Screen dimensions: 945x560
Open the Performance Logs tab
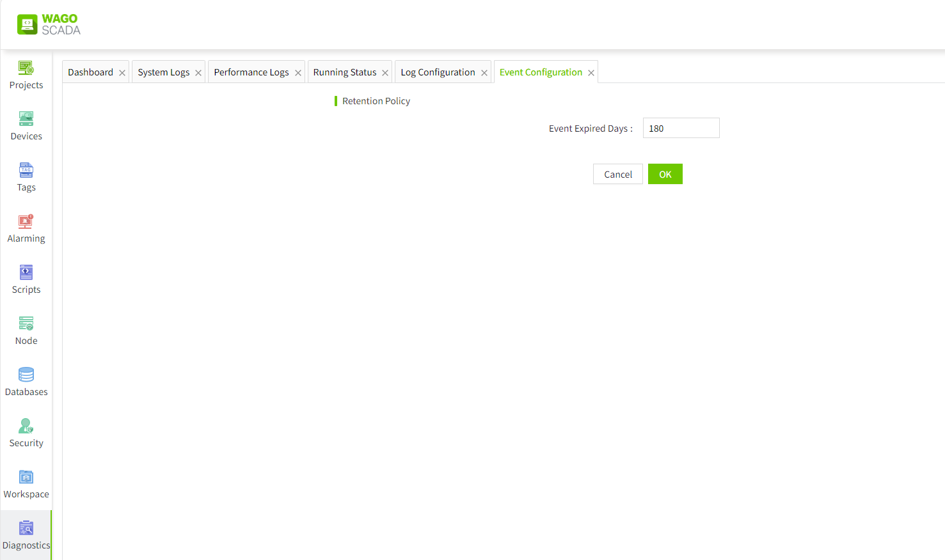pos(251,72)
